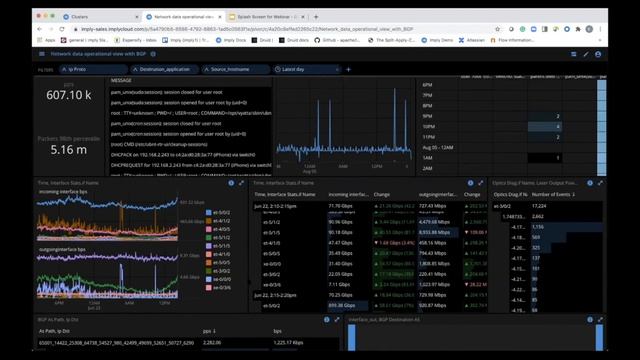640x360 pixels.
Task: Switch to the Clusters browser tab
Action: (x=100, y=17)
